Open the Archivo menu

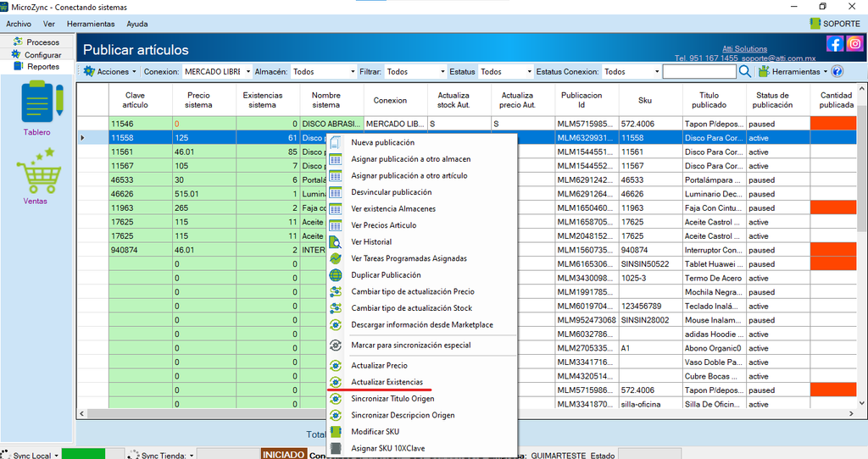(x=19, y=24)
